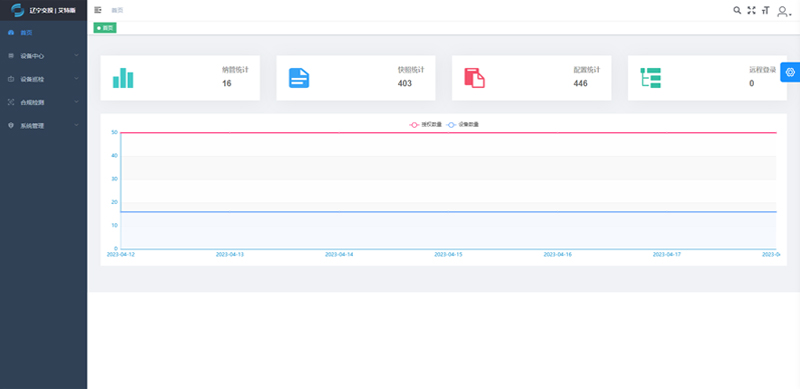Toggle the 设备数量 legend series
This screenshot has height=389, width=800.
(463, 125)
